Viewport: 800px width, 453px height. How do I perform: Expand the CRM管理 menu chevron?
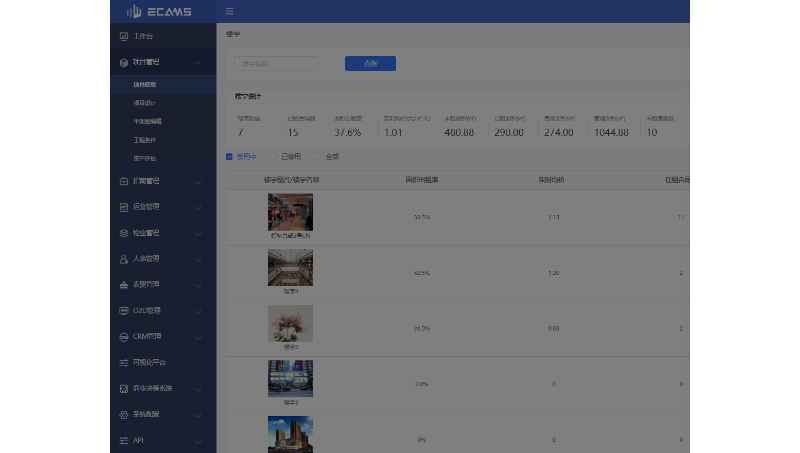pyautogui.click(x=198, y=336)
